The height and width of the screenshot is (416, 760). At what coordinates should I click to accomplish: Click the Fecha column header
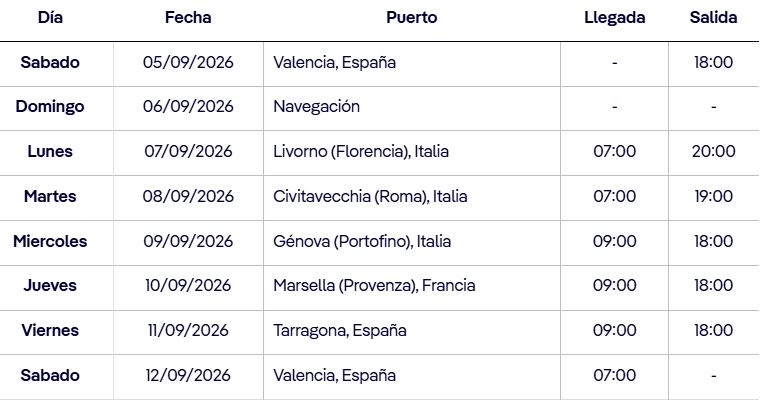pyautogui.click(x=188, y=17)
